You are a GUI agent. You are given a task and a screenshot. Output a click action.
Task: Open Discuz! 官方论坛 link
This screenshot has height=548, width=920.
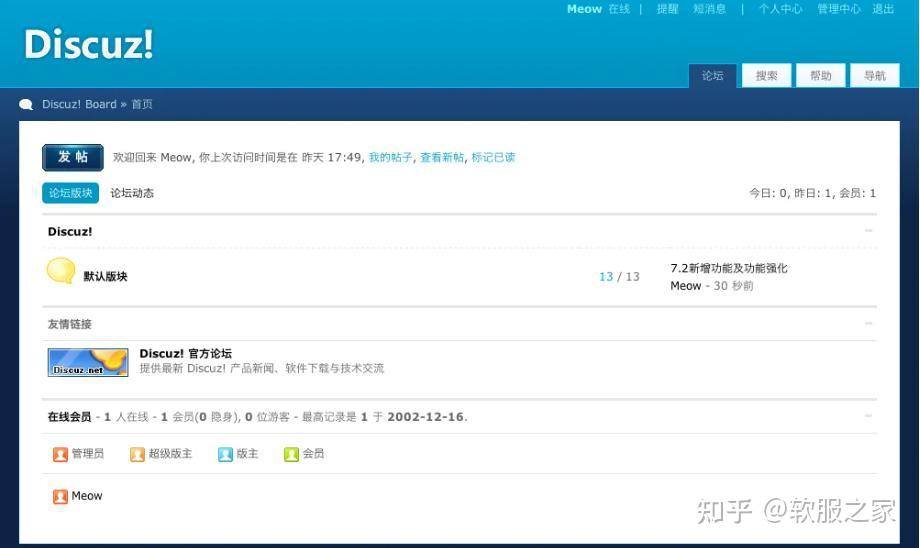185,353
